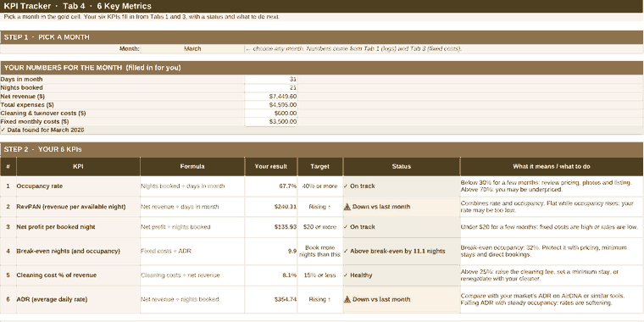
Task: Select ADR (average daily rate) cell
Action: coord(78,299)
